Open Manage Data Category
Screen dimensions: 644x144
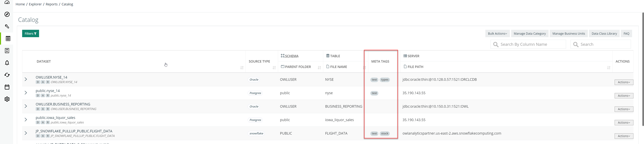tap(529, 34)
